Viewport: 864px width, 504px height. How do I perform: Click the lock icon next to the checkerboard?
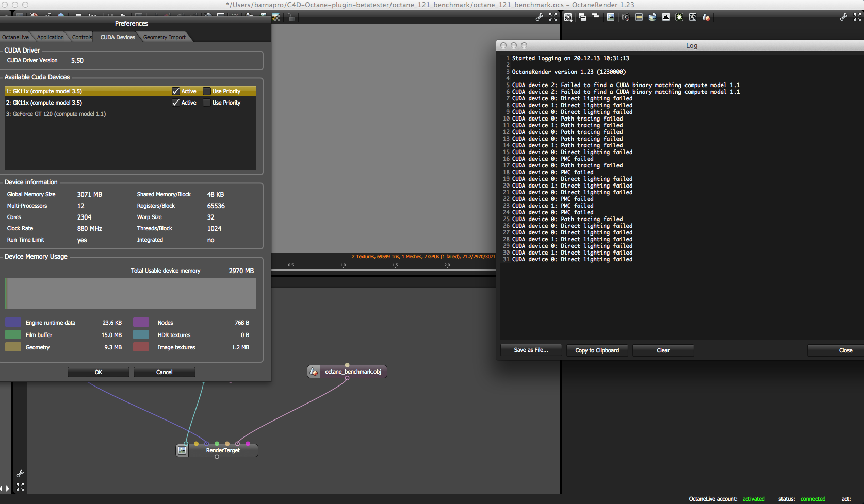pos(291,18)
